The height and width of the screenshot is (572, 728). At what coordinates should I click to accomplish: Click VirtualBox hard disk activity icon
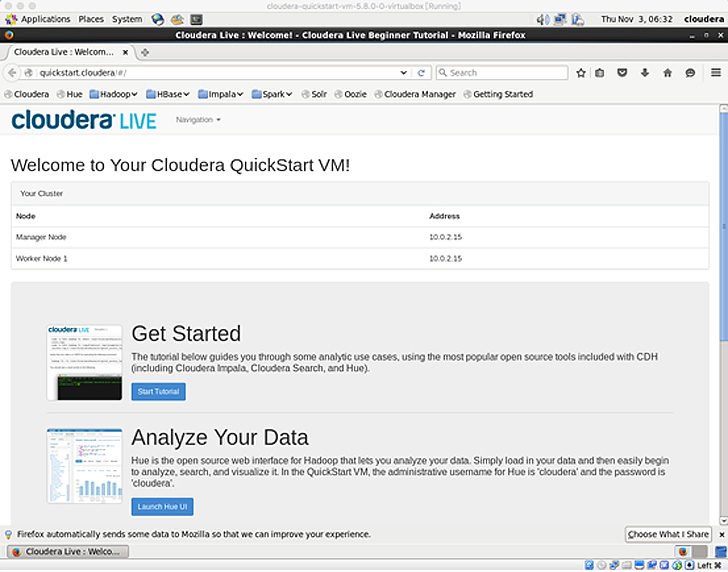589,565
